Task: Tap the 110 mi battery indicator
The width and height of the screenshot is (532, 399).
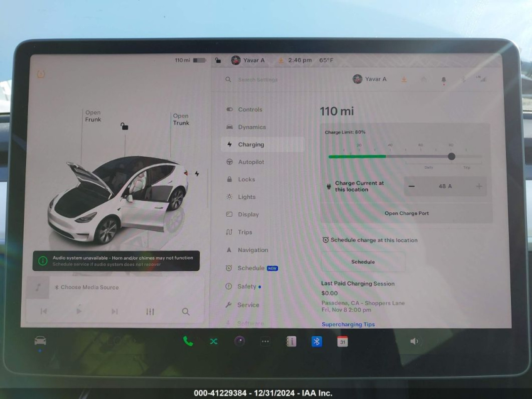Action: [190, 60]
